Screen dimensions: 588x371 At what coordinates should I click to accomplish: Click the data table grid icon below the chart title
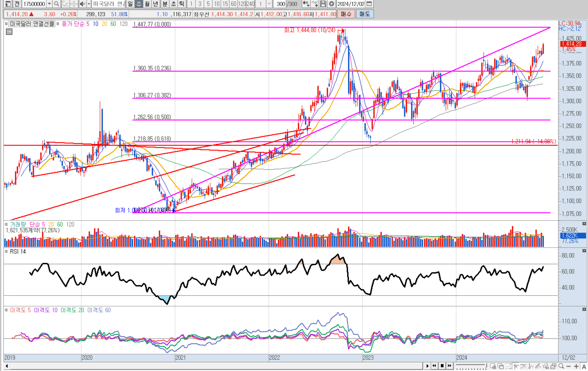[9, 32]
